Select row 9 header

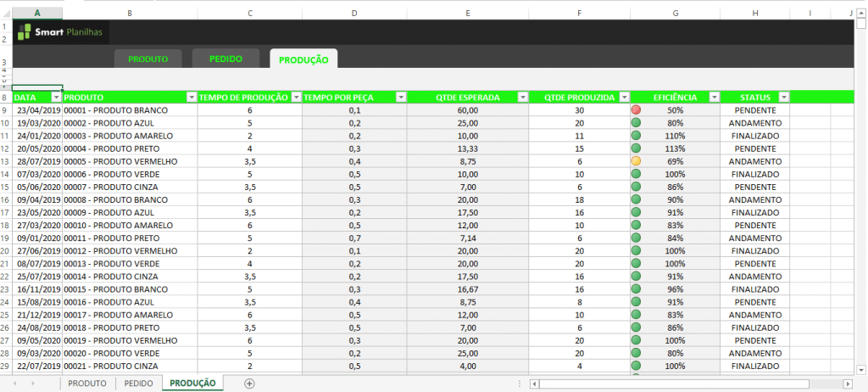[6, 110]
